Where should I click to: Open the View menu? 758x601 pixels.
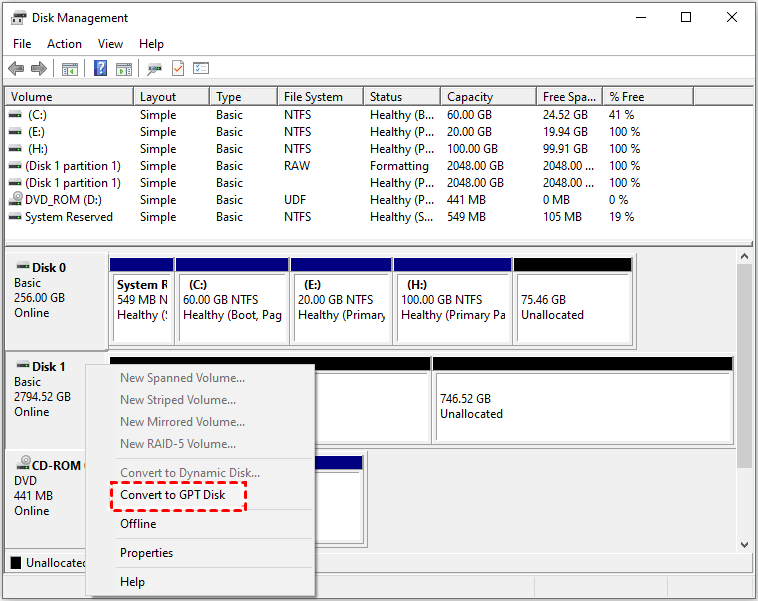(x=111, y=44)
